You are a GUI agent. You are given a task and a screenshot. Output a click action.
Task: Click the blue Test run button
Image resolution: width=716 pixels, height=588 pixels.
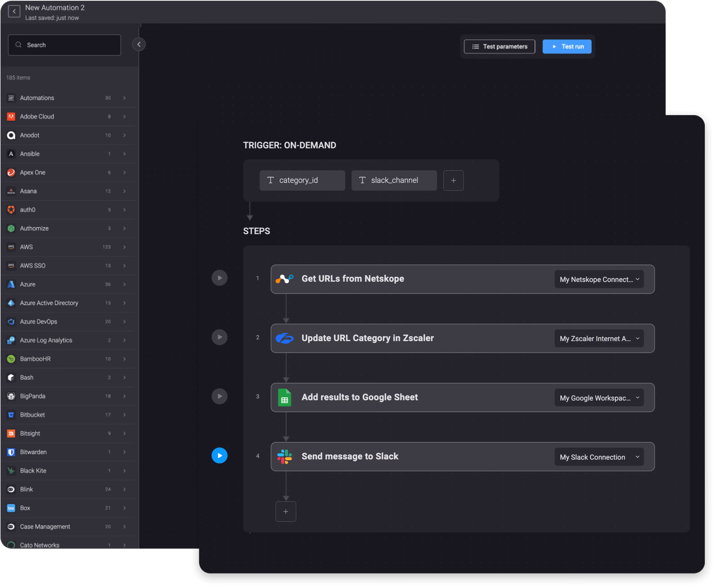point(567,46)
